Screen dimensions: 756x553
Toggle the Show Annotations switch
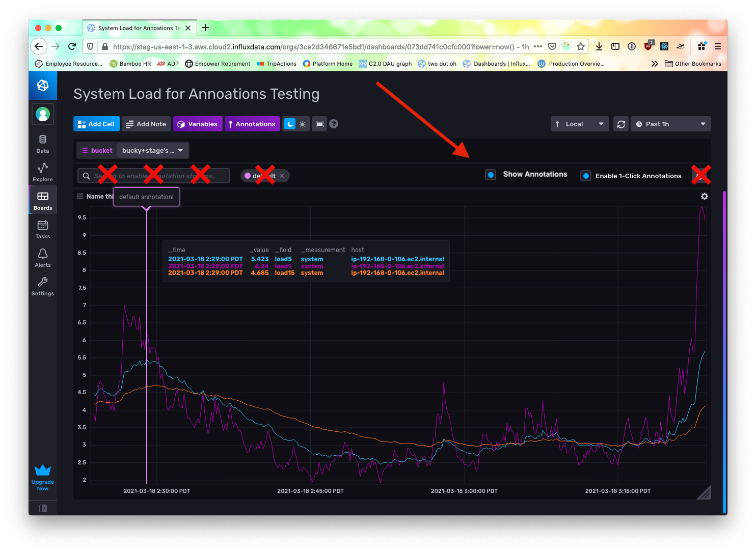(490, 174)
